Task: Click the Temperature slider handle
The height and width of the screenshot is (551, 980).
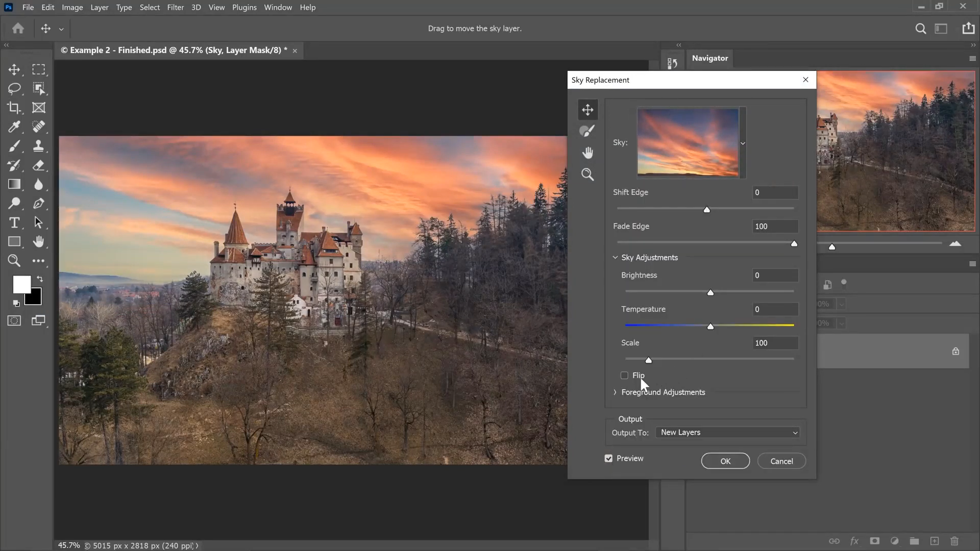Action: pos(710,327)
